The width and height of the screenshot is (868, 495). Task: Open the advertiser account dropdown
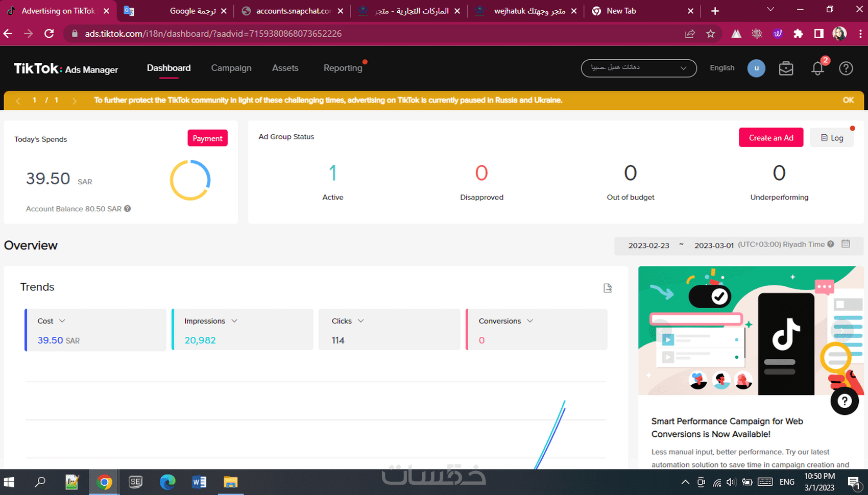click(639, 68)
